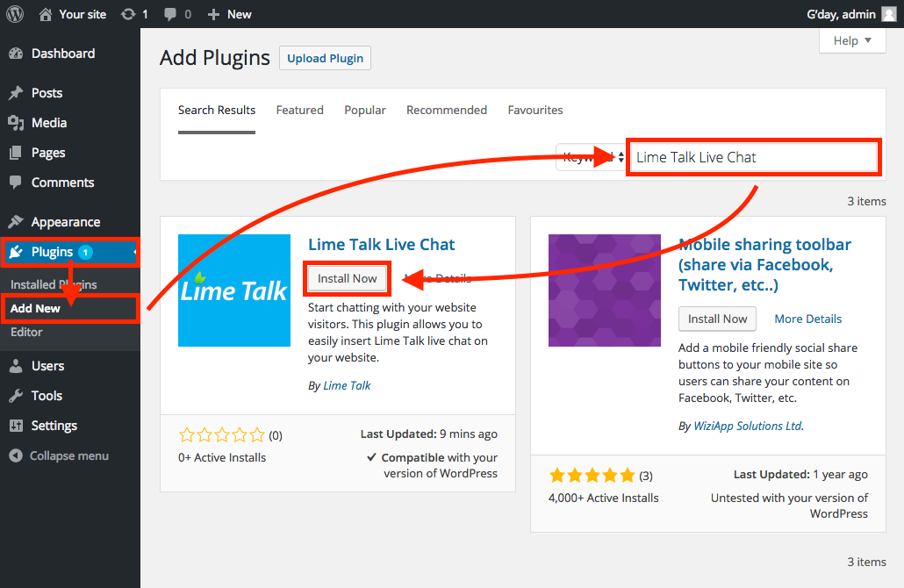Click the Dashboard gauge icon
The image size is (904, 588).
point(16,54)
